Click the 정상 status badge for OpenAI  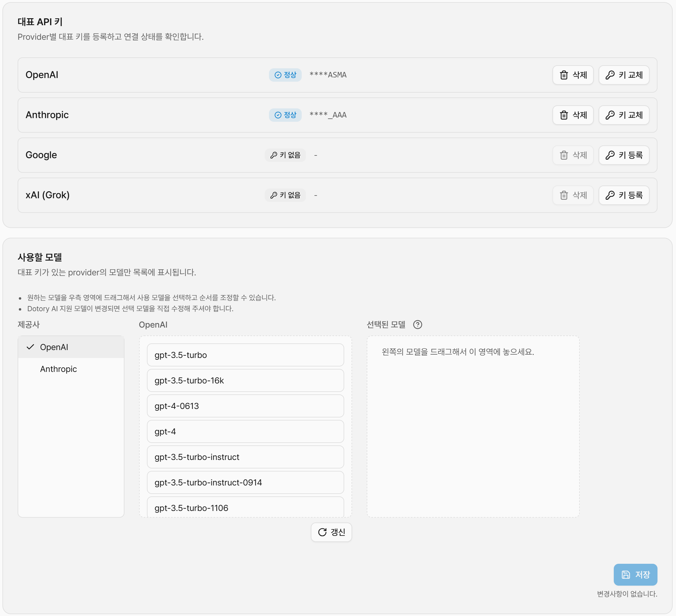pos(285,75)
